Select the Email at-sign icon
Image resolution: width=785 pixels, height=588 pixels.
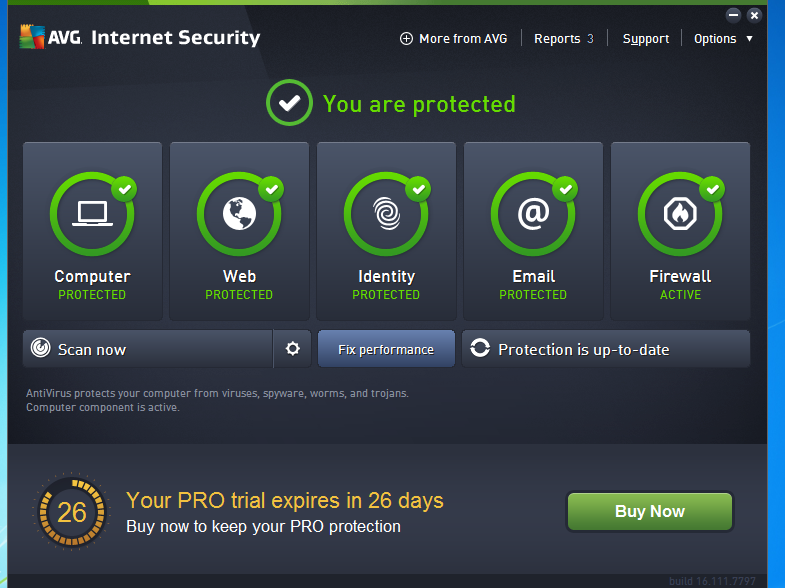coord(533,214)
